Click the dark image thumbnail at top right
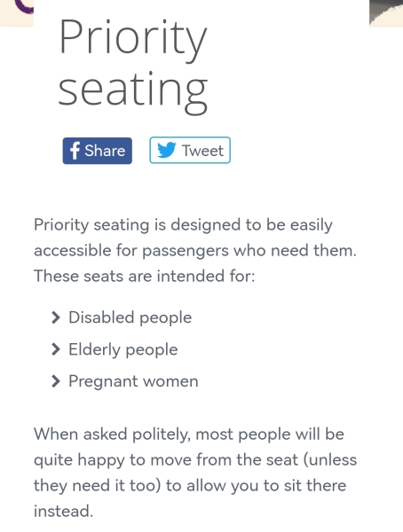This screenshot has width=403, height=532. tap(386, 12)
